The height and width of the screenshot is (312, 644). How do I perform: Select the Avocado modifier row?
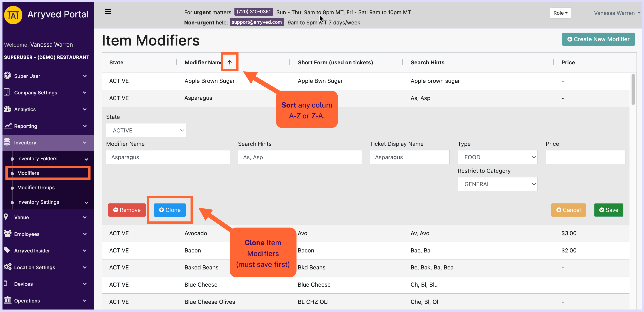[365, 233]
